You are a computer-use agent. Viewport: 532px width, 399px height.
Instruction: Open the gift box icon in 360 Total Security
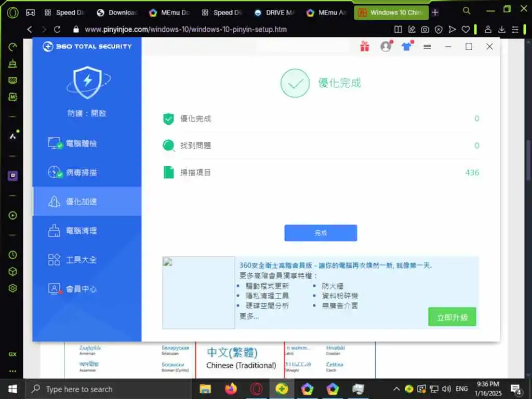pos(365,46)
